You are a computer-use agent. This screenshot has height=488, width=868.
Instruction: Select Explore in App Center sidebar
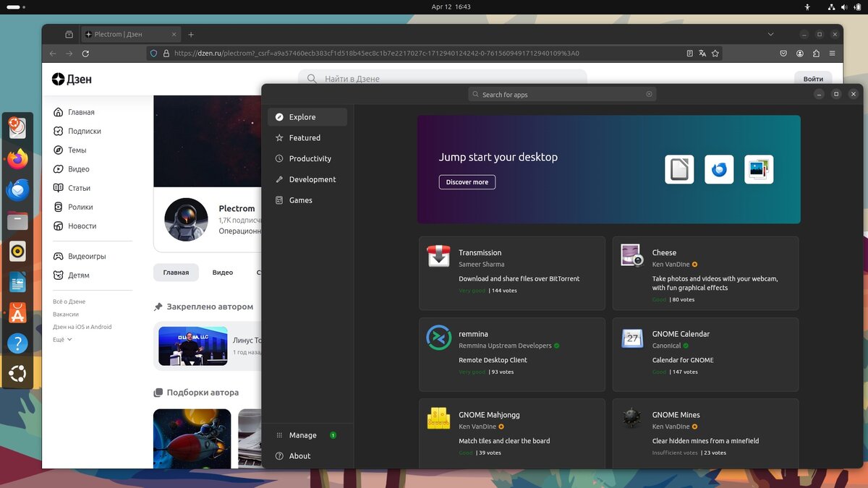[307, 117]
